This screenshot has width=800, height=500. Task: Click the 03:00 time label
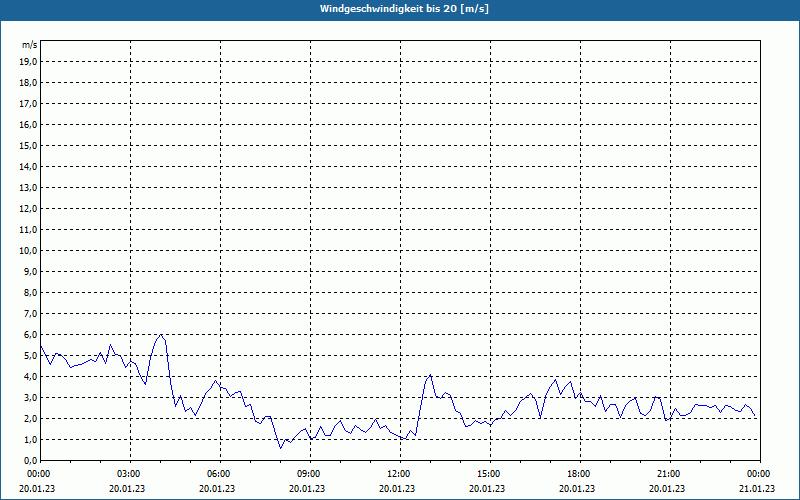(x=131, y=474)
